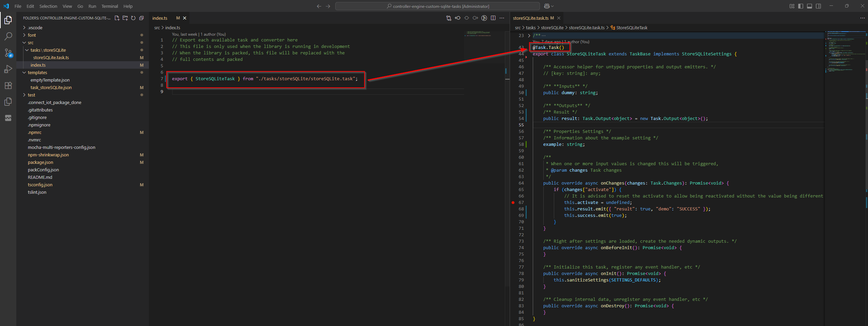
Task: Toggle the breakpoint on line 67
Action: pyautogui.click(x=513, y=203)
